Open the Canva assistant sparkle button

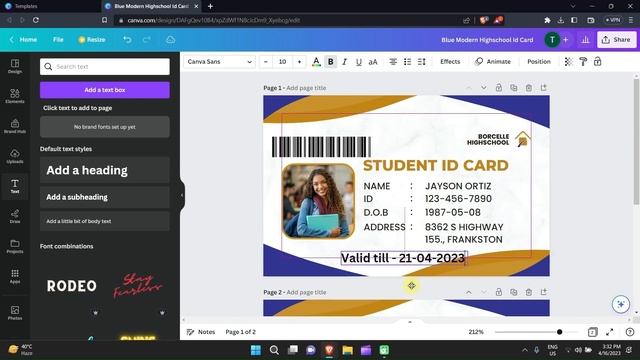[621, 304]
